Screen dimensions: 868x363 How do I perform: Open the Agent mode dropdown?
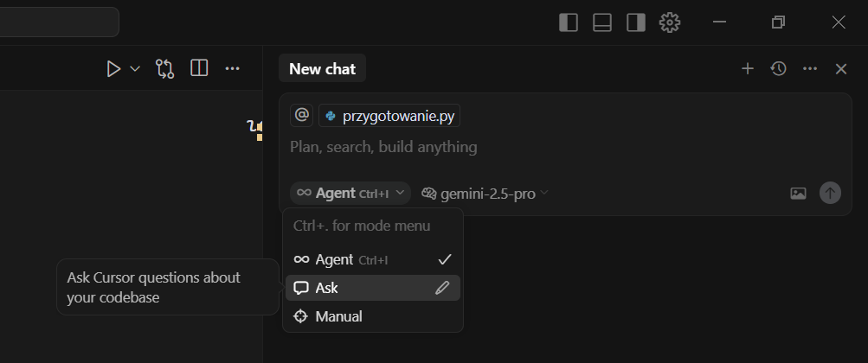coord(350,193)
